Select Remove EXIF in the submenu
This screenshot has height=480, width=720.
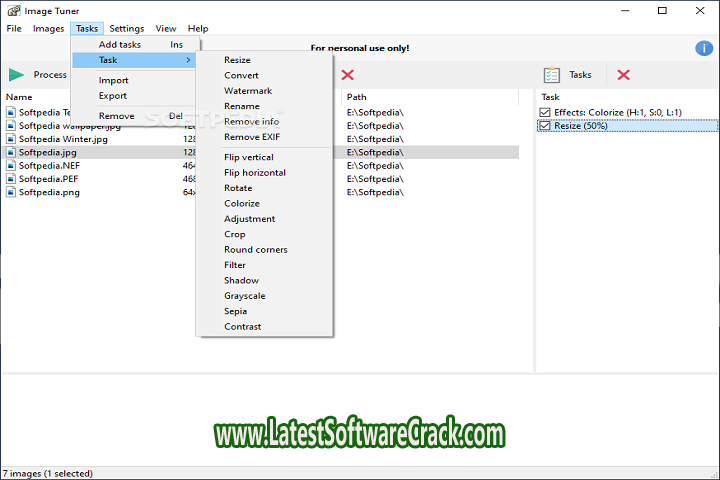(x=264, y=137)
